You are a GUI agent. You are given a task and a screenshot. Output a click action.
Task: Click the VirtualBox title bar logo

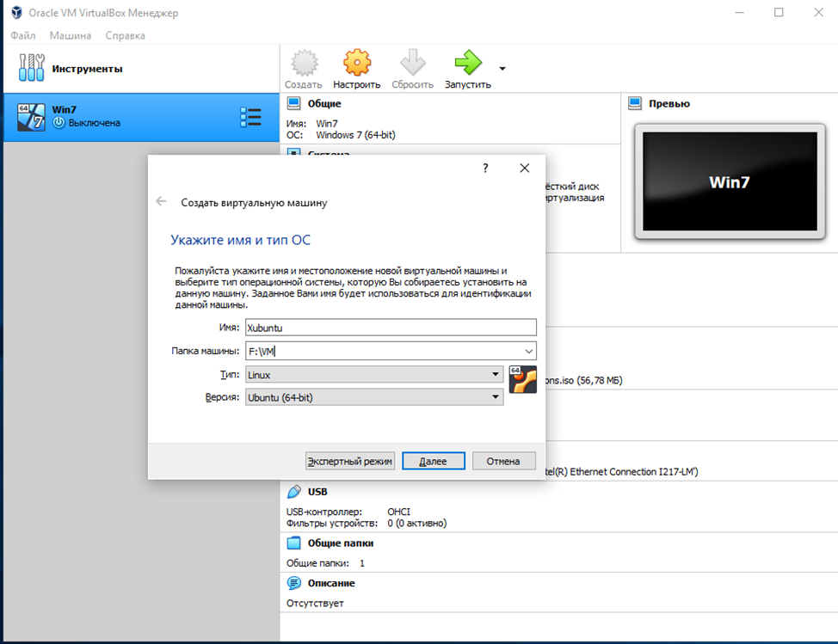(16, 12)
